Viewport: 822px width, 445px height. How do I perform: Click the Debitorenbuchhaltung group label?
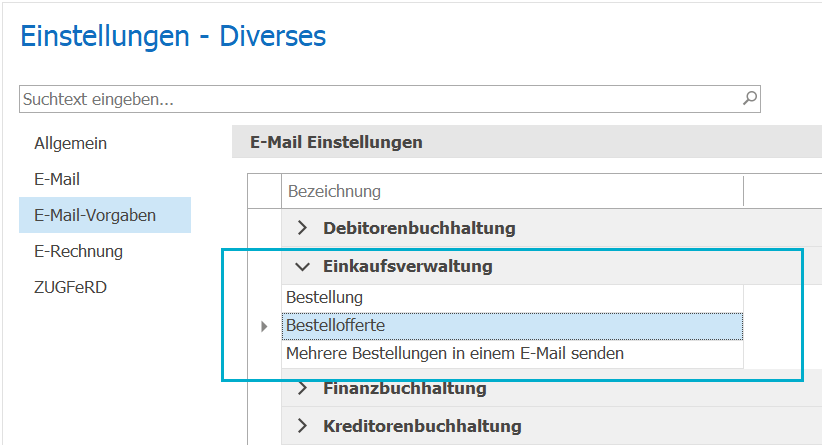tap(419, 228)
